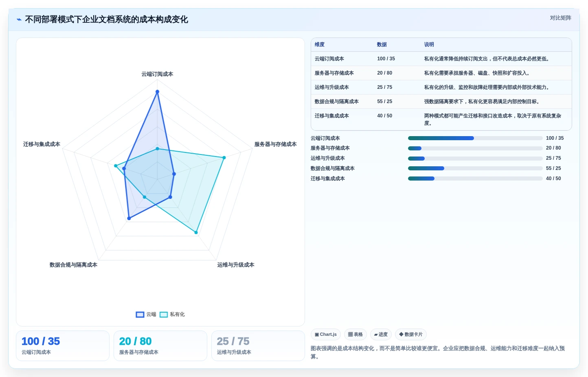Screen dimensions: 588x377
Task: Click the footer note starting 图表强调的是成本结构变化
Action: pos(438,353)
